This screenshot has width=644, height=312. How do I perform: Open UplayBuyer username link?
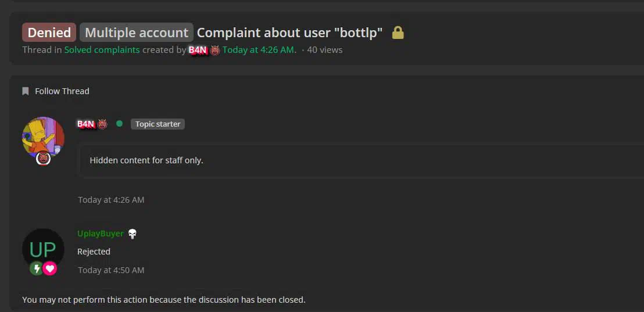[x=100, y=234]
